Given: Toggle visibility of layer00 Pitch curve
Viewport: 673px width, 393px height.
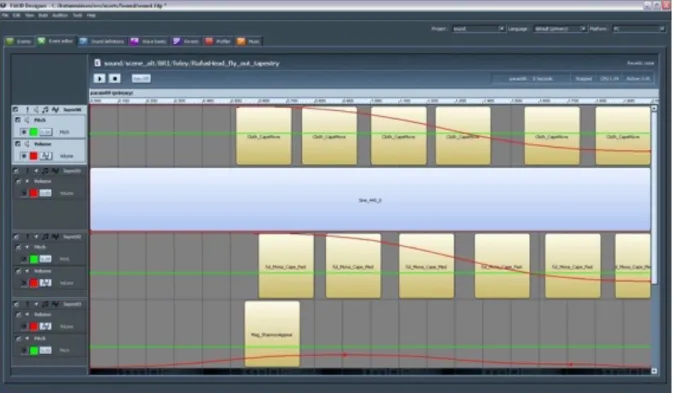Looking at the screenshot, I should (24, 132).
